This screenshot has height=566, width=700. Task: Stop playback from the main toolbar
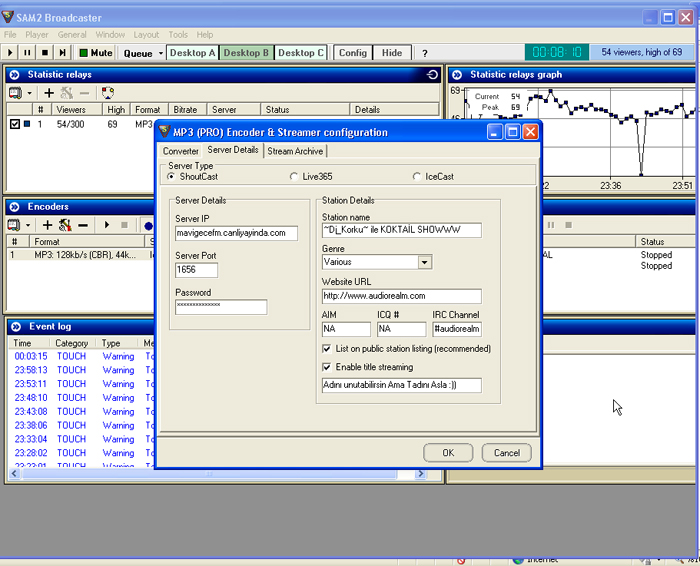click(45, 53)
